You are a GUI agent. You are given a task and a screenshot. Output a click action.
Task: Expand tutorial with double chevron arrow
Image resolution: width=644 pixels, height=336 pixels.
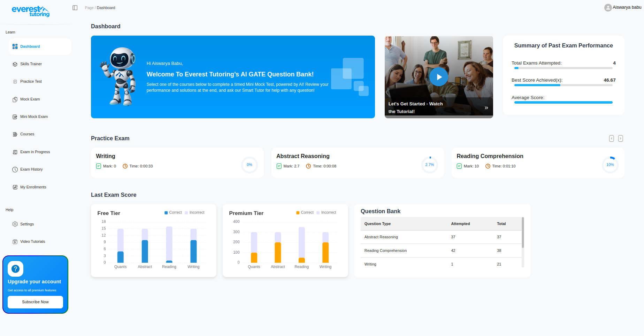point(486,108)
